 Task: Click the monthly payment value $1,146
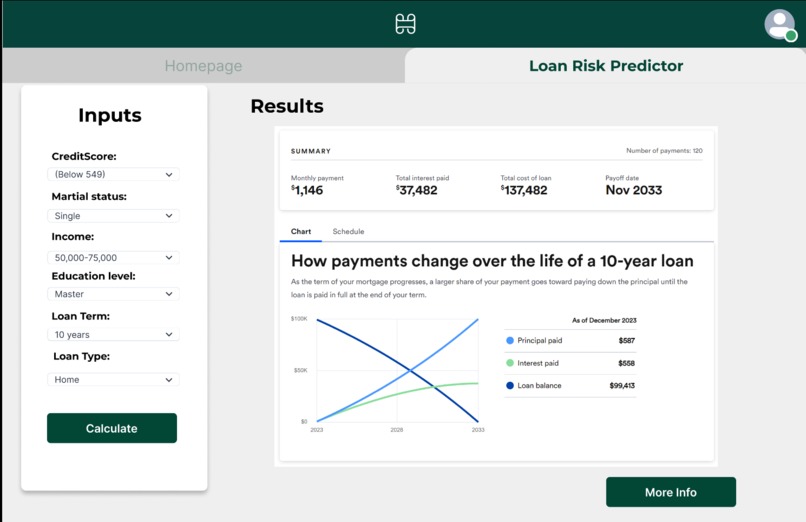coord(307,190)
